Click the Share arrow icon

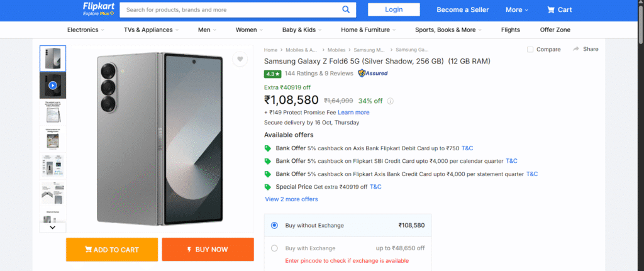point(576,49)
